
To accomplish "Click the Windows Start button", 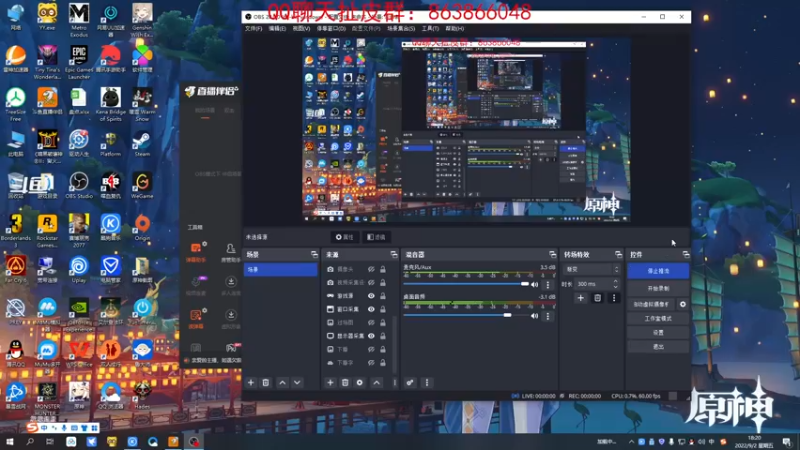I will [x=9, y=441].
